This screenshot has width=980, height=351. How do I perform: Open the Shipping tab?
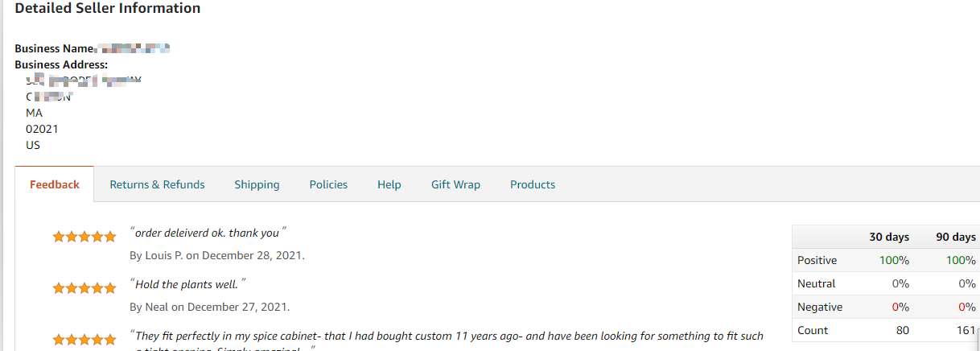coord(257,184)
